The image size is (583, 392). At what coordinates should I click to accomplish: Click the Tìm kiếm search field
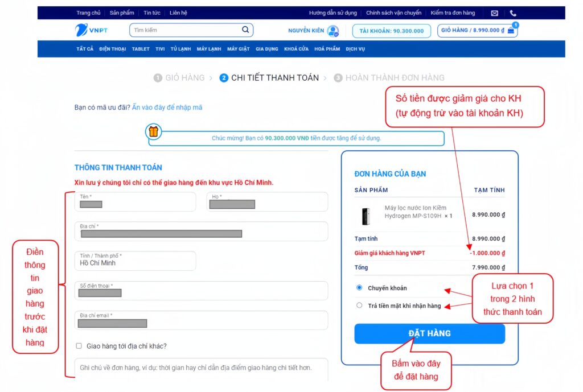(185, 30)
